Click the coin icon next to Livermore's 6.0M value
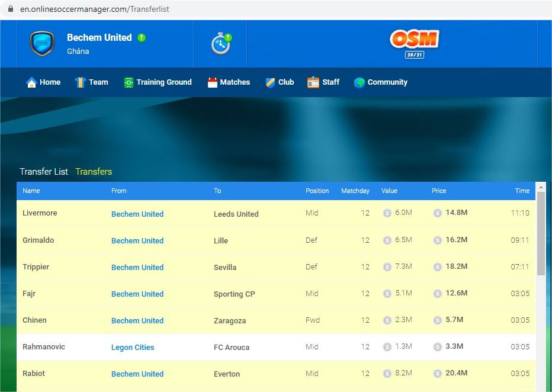 [387, 213]
